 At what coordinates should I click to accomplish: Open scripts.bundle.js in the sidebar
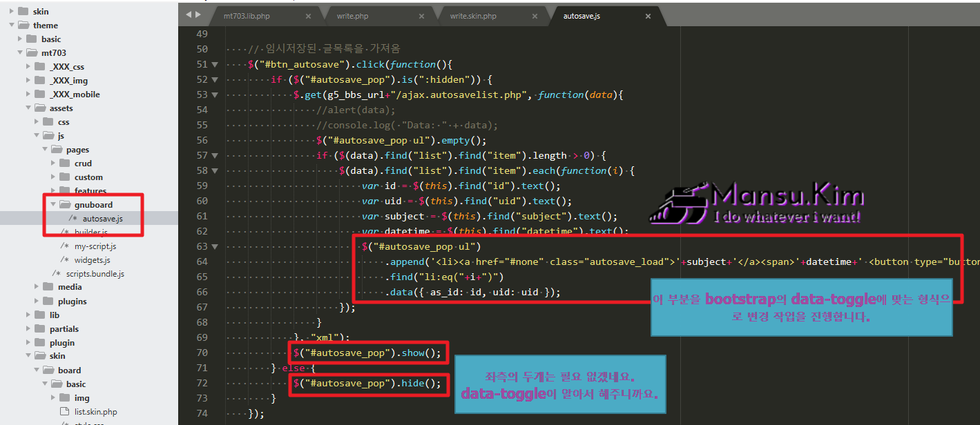[x=95, y=274]
